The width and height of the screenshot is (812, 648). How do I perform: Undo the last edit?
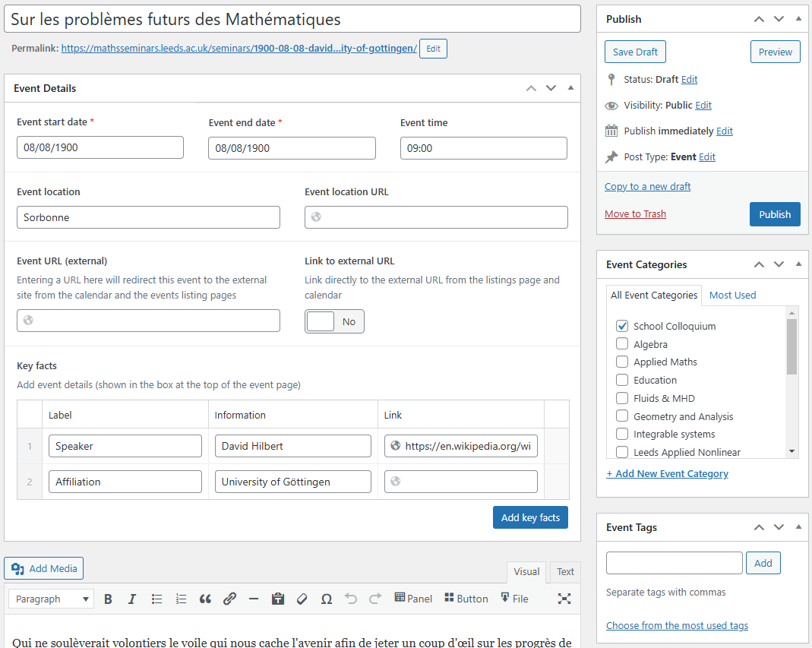click(x=351, y=599)
